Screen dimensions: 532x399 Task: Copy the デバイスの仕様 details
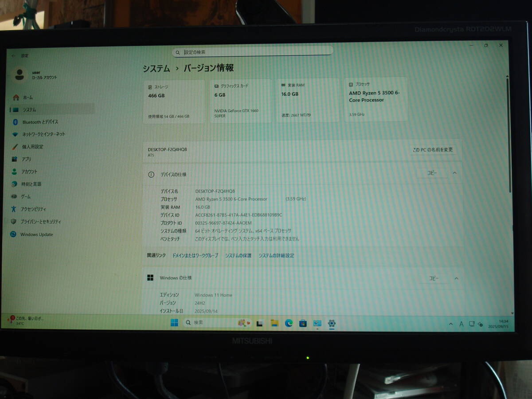[x=432, y=173]
